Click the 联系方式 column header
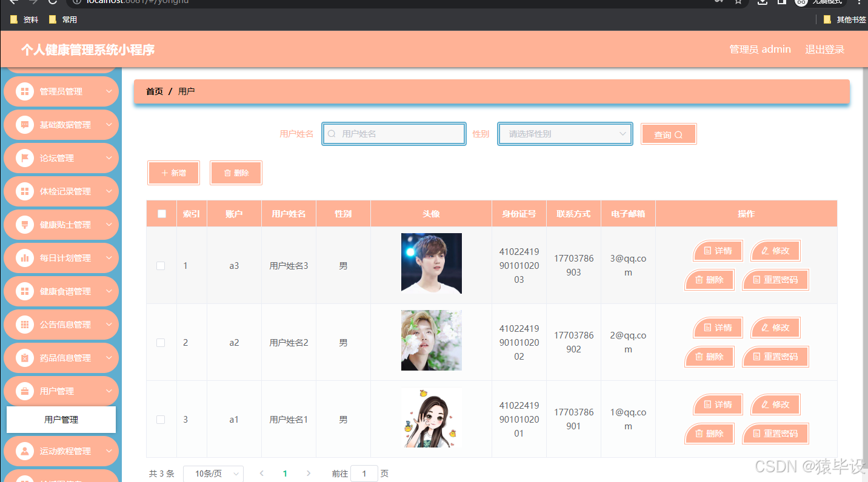Image resolution: width=868 pixels, height=482 pixels. click(573, 214)
